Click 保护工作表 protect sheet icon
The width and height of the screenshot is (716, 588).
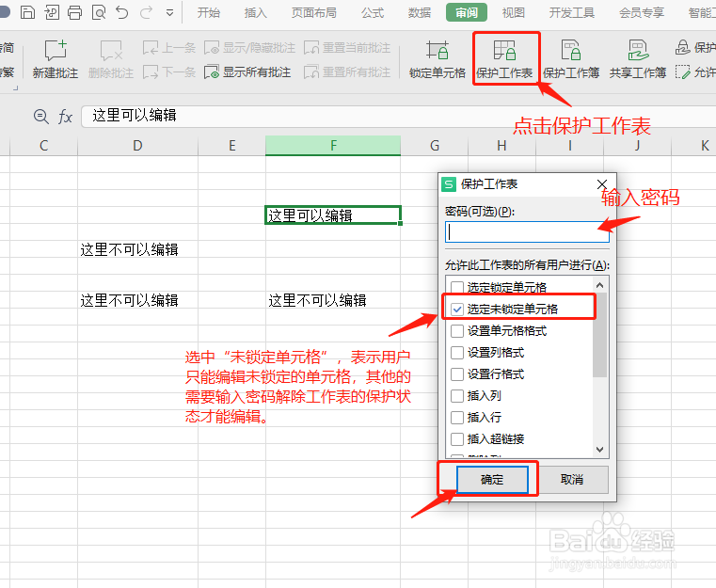[504, 59]
